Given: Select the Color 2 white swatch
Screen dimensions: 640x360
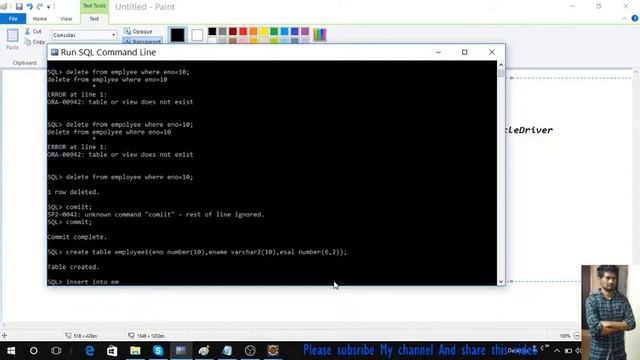Looking at the screenshot, I should tap(197, 36).
